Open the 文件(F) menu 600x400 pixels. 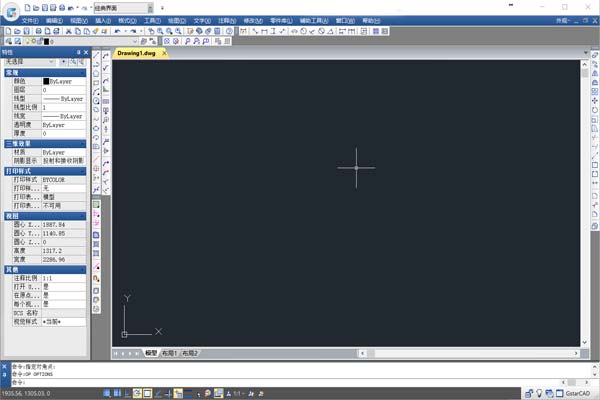29,19
